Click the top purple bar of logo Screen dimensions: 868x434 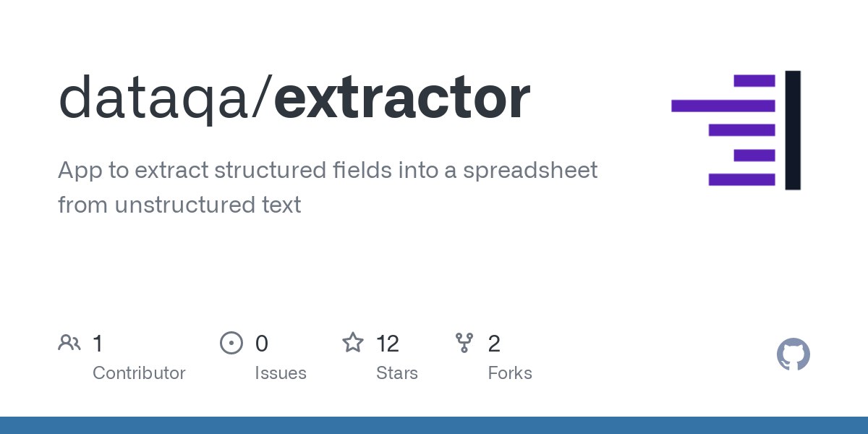click(754, 80)
